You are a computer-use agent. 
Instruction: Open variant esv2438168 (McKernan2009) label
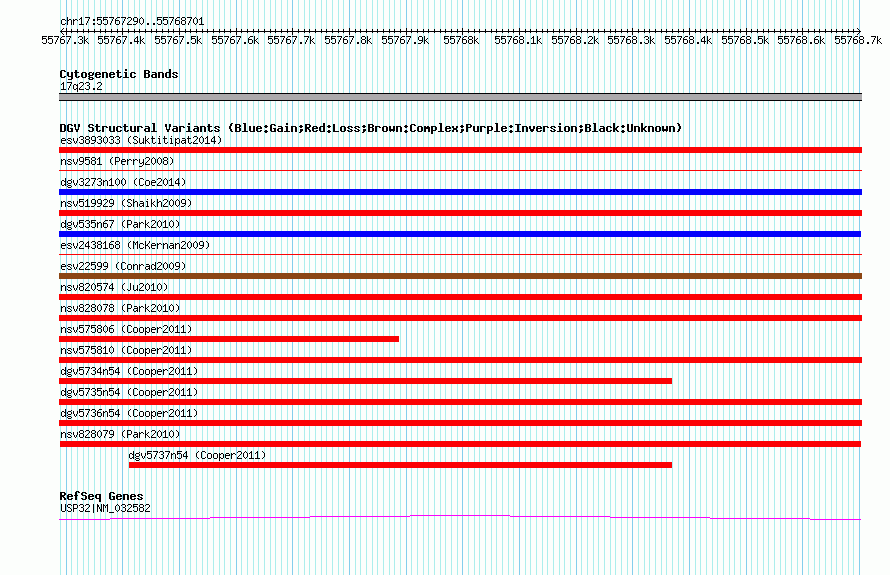135,245
